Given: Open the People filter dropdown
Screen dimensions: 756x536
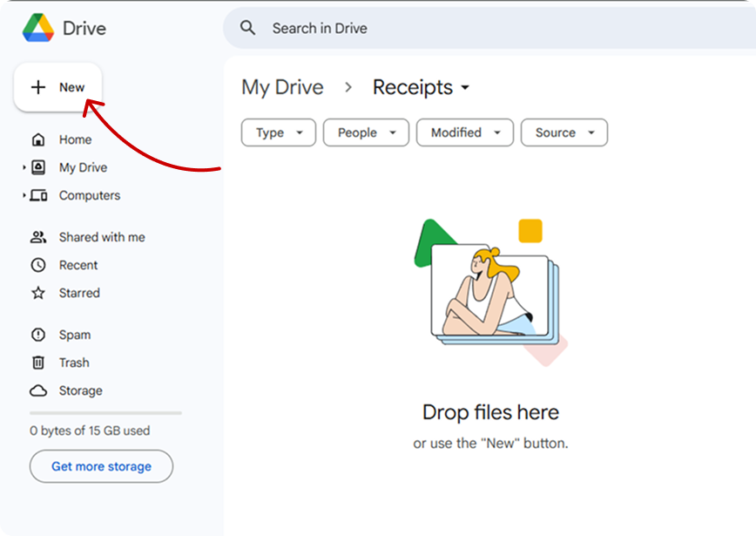Looking at the screenshot, I should [366, 132].
